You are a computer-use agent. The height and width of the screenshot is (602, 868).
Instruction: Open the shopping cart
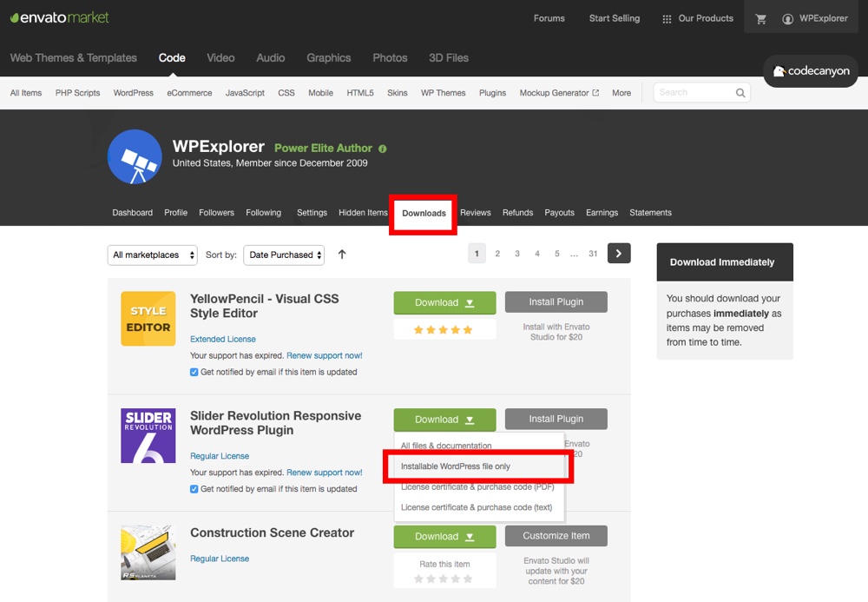761,19
